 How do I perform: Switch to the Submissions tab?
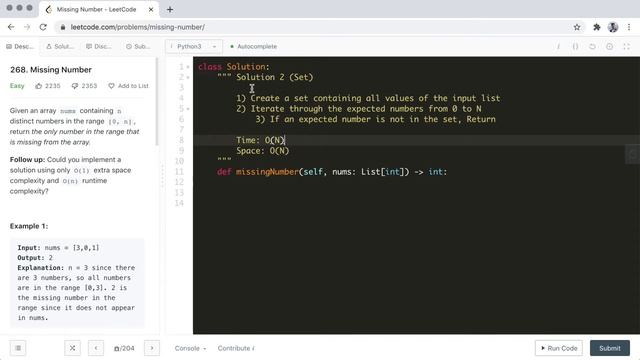(138, 47)
